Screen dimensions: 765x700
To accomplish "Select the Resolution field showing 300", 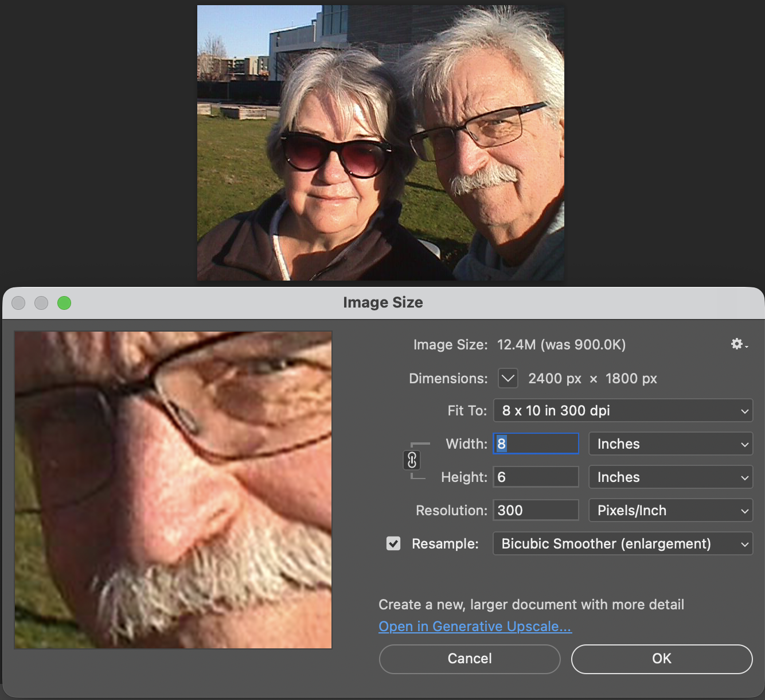I will (535, 510).
